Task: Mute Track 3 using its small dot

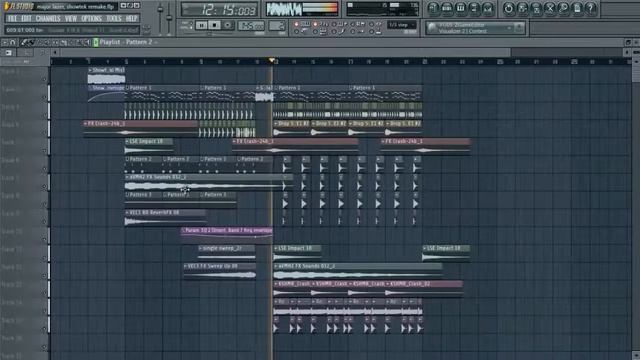Action: 44,115
